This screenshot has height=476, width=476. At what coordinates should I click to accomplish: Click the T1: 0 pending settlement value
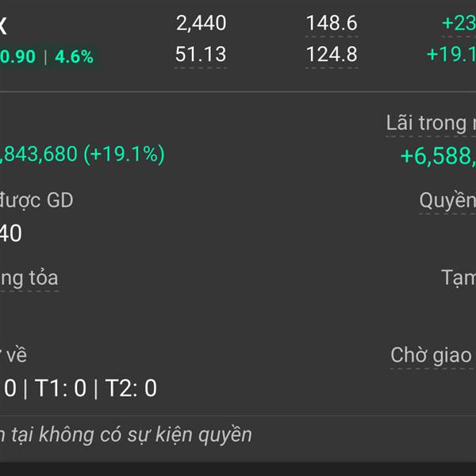click(61, 388)
